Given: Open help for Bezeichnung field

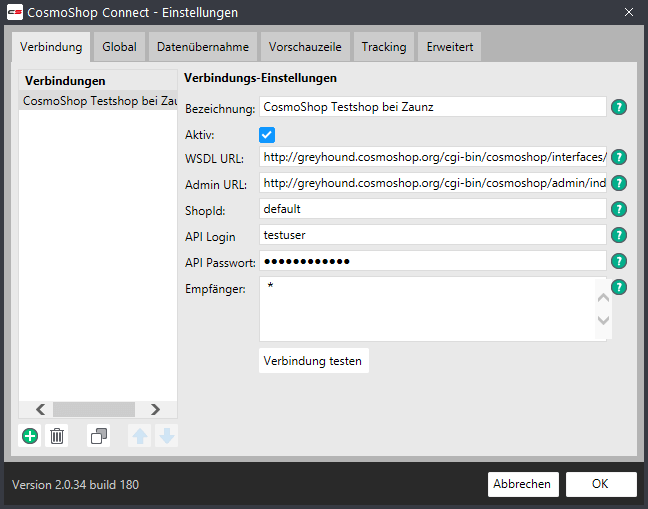Looking at the screenshot, I should [619, 107].
